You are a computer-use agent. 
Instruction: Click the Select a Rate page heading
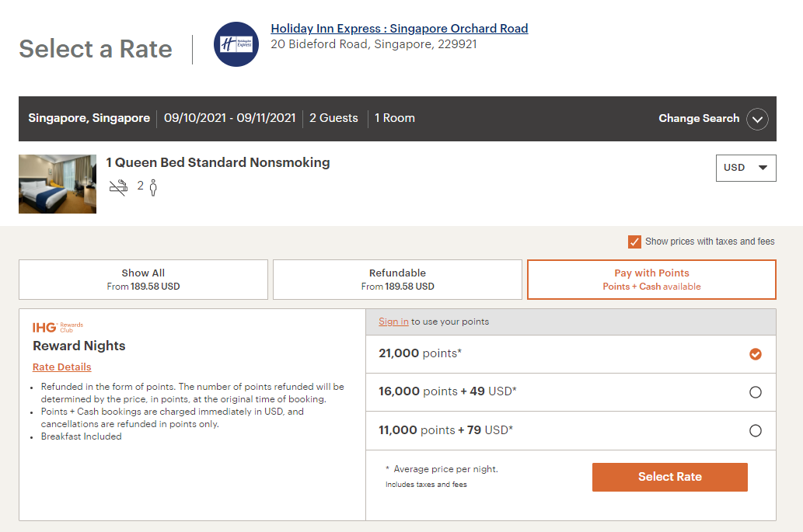point(96,49)
